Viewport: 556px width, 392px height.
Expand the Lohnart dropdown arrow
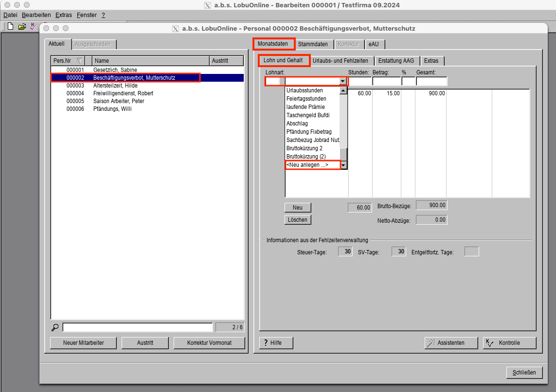click(343, 82)
